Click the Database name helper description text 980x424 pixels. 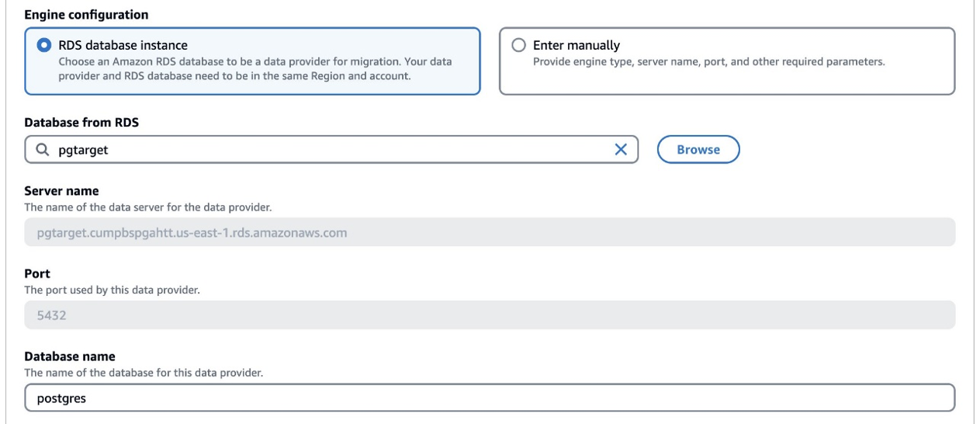pyautogui.click(x=144, y=373)
